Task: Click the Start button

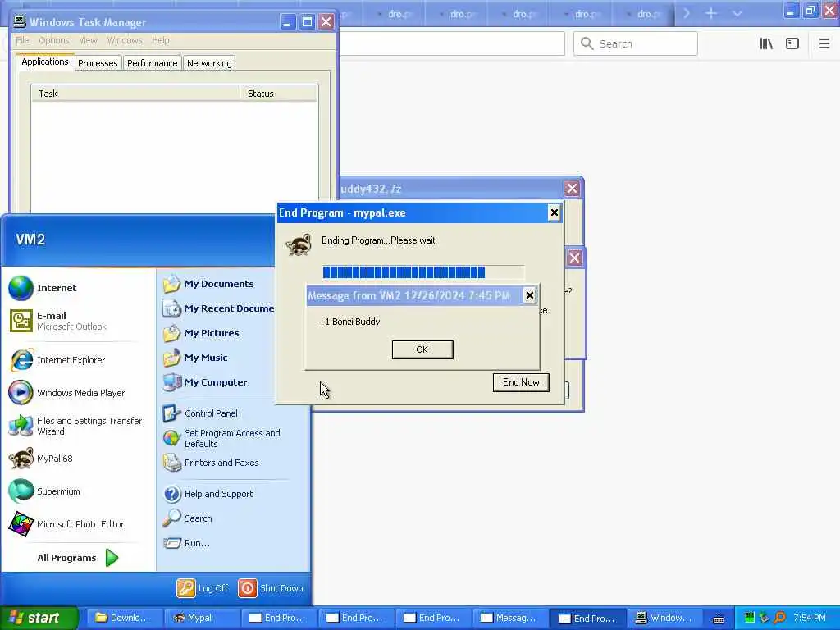Action: click(x=39, y=618)
